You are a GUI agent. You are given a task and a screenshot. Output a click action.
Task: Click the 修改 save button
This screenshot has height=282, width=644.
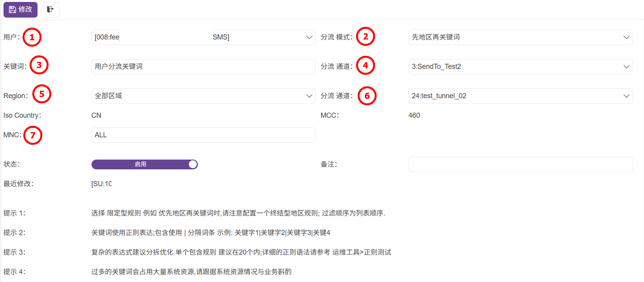pos(20,9)
